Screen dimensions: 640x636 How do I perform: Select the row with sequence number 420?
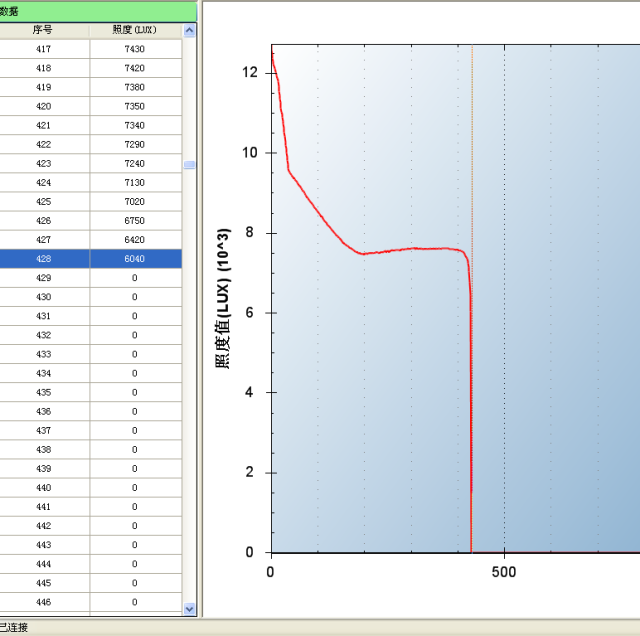[43, 106]
